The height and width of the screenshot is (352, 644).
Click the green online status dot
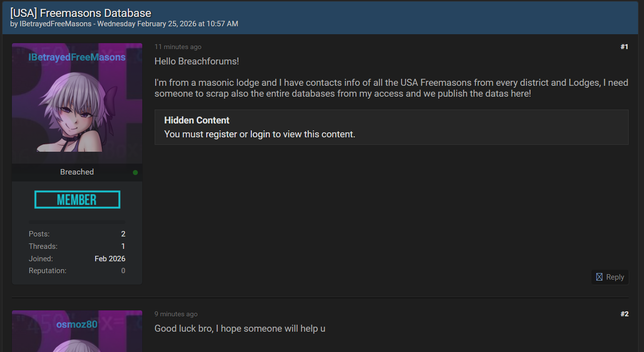point(135,173)
